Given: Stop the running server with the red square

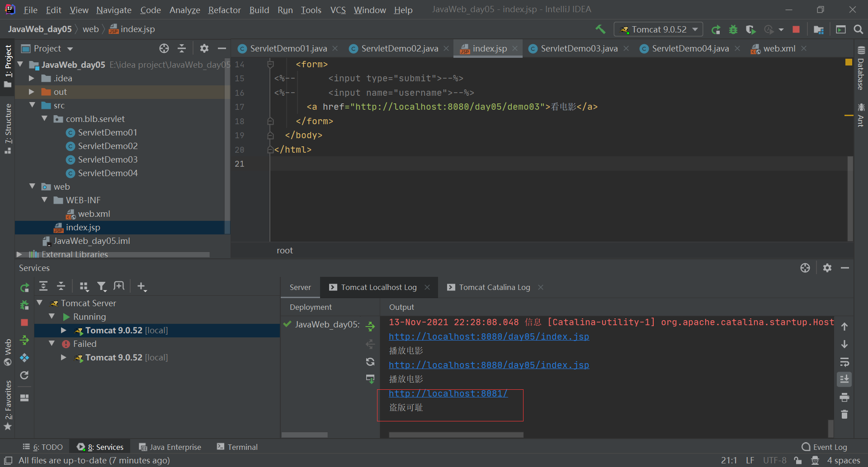Looking at the screenshot, I should 796,29.
